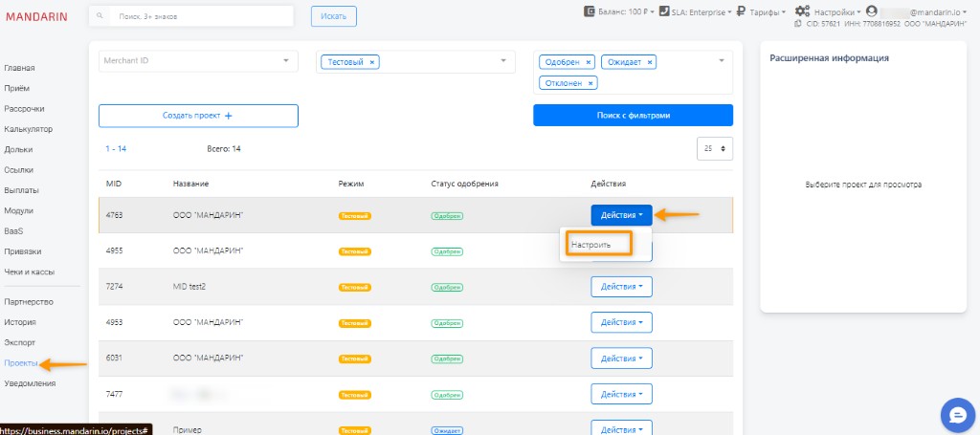Click the search magnifier icon
This screenshot has height=435, width=980.
100,16
